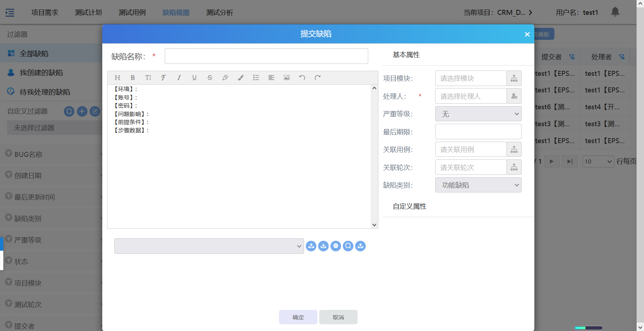Click into the 缺陷名称 text field
The width and height of the screenshot is (644, 331).
(266, 56)
